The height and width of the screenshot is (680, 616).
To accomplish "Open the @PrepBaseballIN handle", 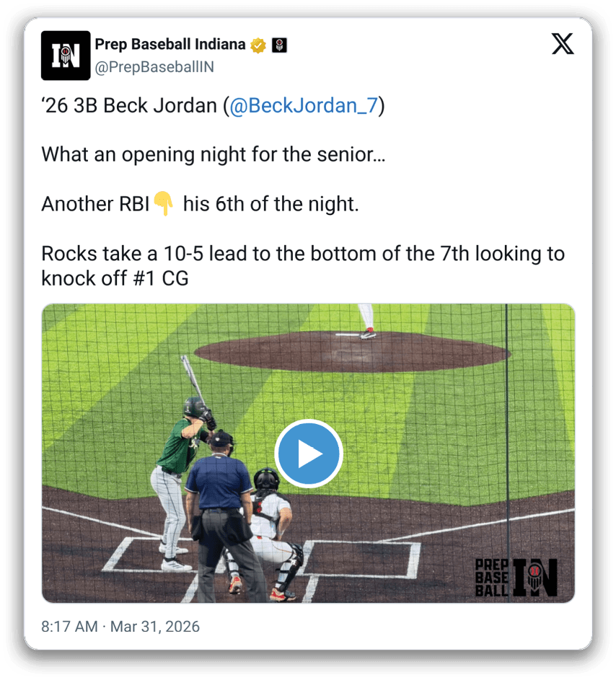I will (x=154, y=67).
